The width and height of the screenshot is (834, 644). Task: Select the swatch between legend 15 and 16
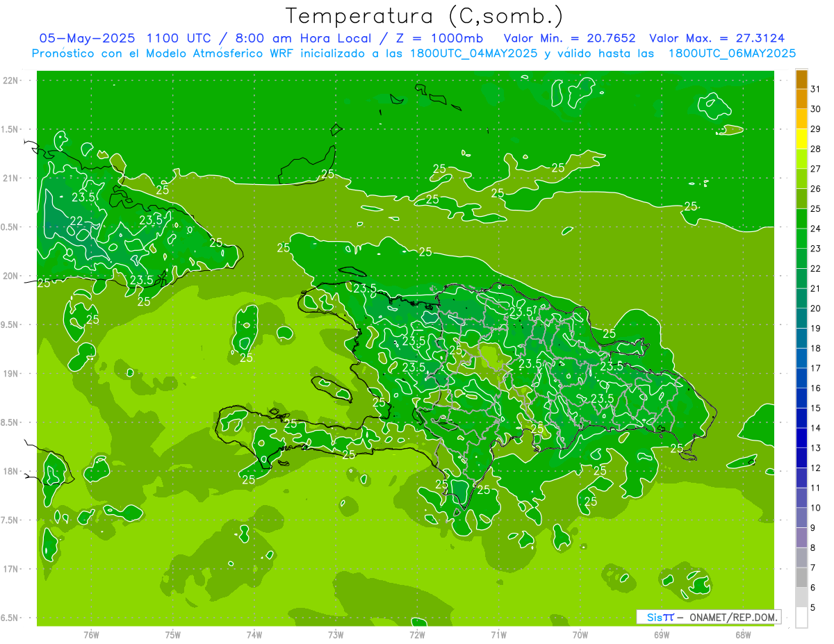coord(801,397)
